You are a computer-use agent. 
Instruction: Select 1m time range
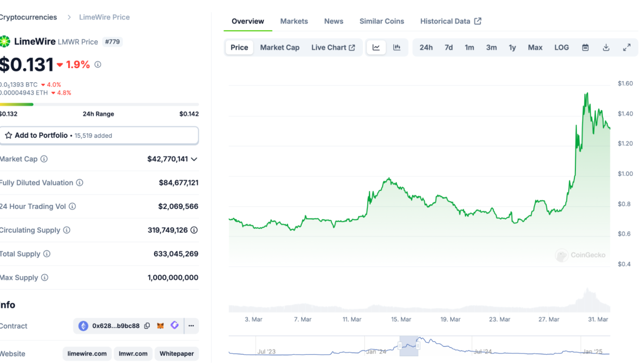469,47
